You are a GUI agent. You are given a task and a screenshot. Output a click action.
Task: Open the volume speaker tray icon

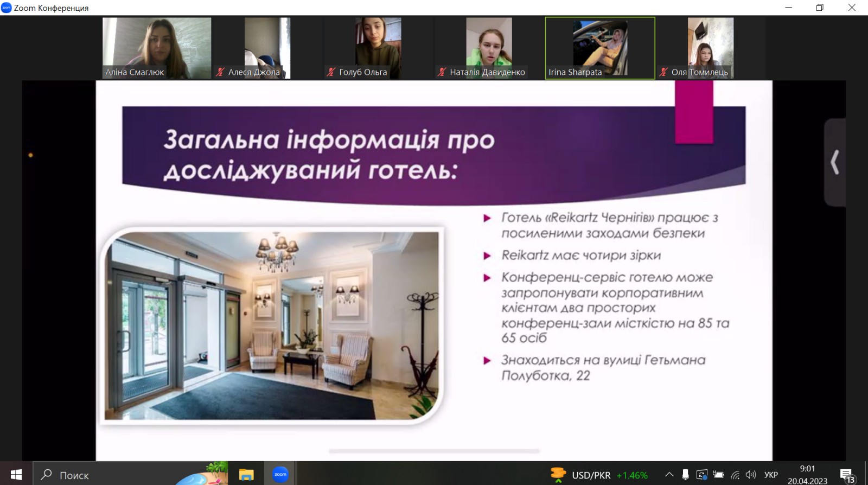click(751, 475)
